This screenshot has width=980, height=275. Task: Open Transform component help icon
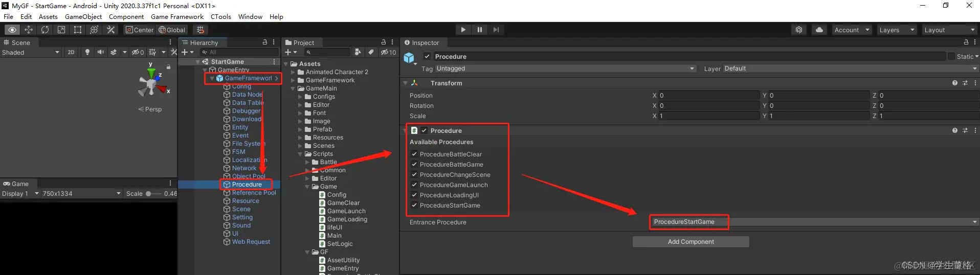point(954,83)
